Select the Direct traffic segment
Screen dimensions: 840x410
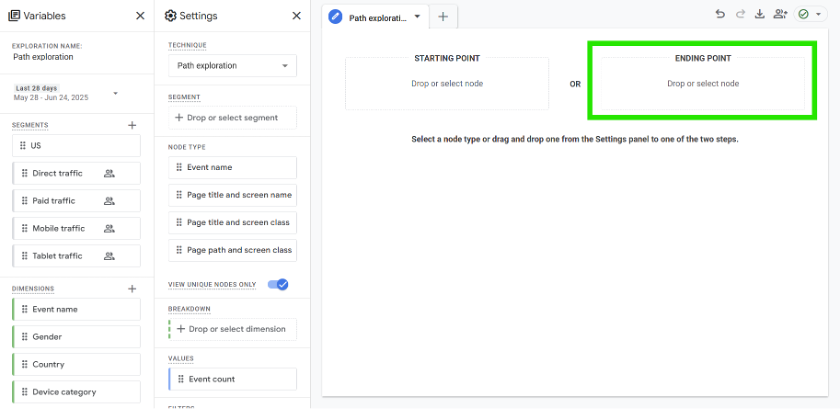point(77,173)
